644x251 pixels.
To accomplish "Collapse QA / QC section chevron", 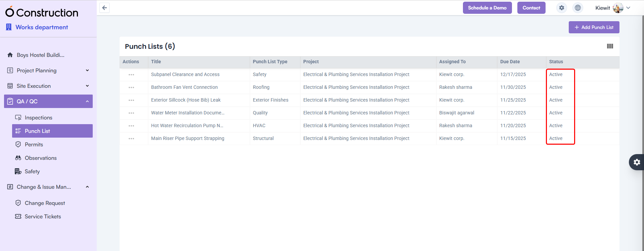I will click(x=87, y=101).
